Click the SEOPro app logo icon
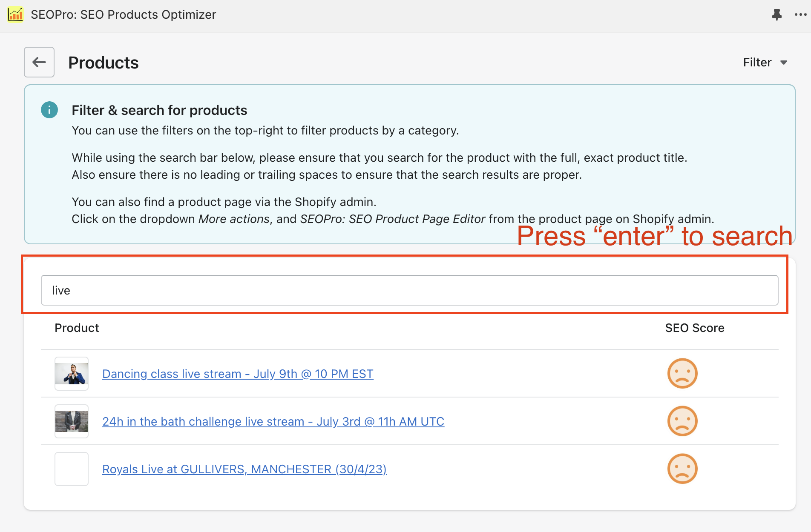811x532 pixels. click(16, 14)
